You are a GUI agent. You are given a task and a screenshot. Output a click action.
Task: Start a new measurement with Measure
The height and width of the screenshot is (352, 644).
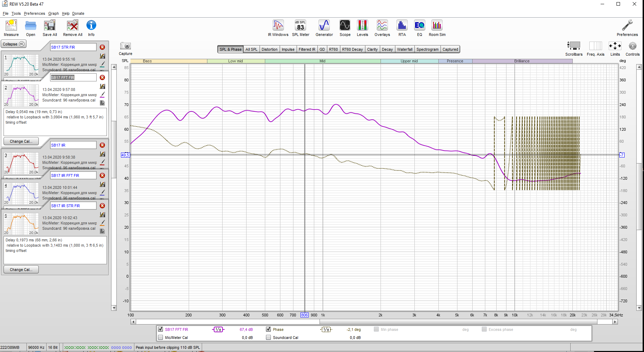(x=11, y=28)
